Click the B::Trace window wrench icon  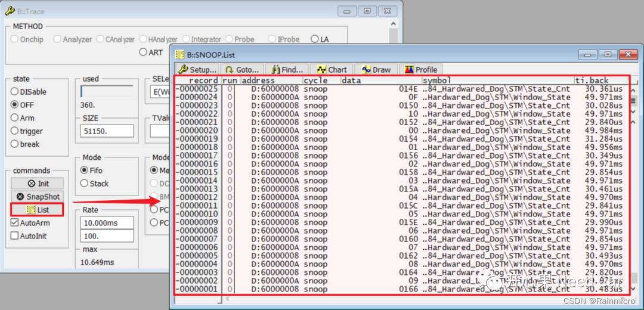point(10,11)
